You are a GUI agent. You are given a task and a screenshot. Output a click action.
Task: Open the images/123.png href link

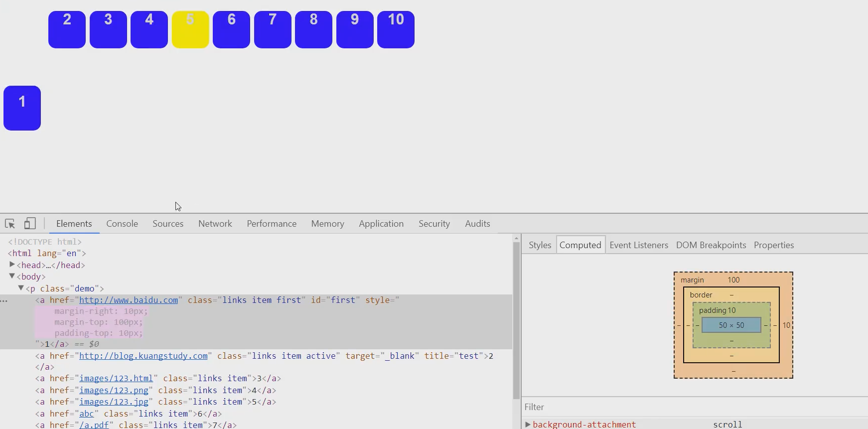pos(114,390)
